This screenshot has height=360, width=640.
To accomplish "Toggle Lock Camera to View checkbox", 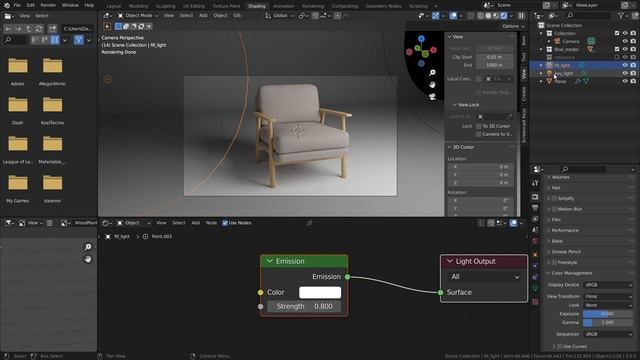I will [479, 134].
